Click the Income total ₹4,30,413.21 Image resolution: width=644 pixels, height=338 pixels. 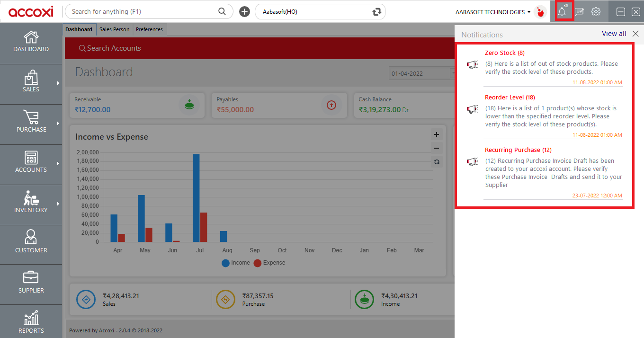click(x=399, y=296)
